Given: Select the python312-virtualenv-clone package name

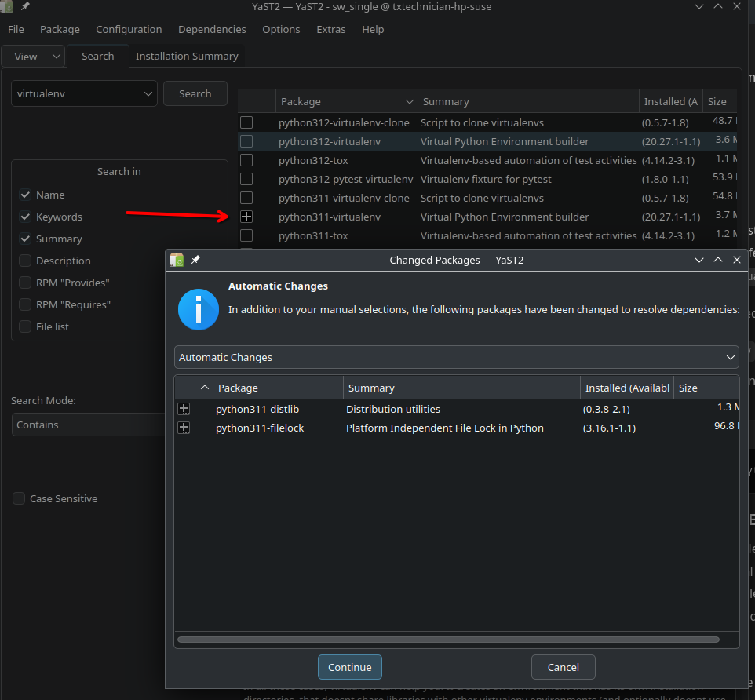Looking at the screenshot, I should coord(344,122).
